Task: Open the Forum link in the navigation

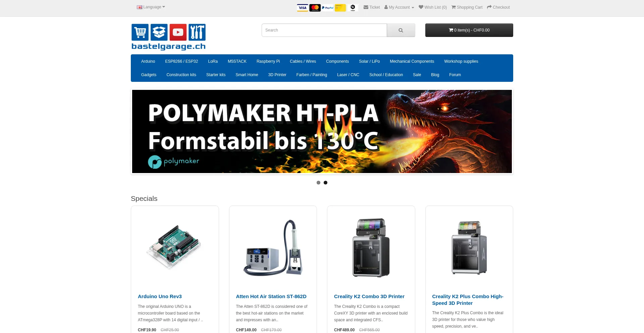Action: 455,75
